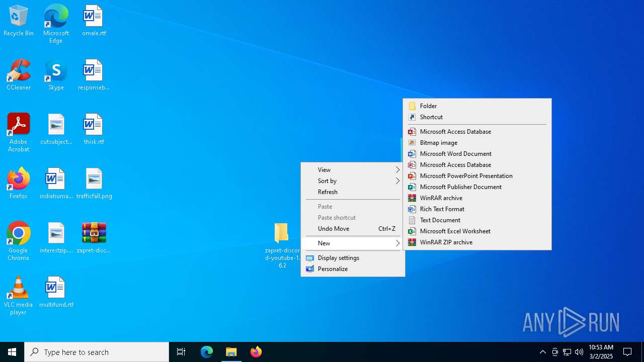Launch Edge from the taskbar
Image resolution: width=644 pixels, height=362 pixels.
207,352
